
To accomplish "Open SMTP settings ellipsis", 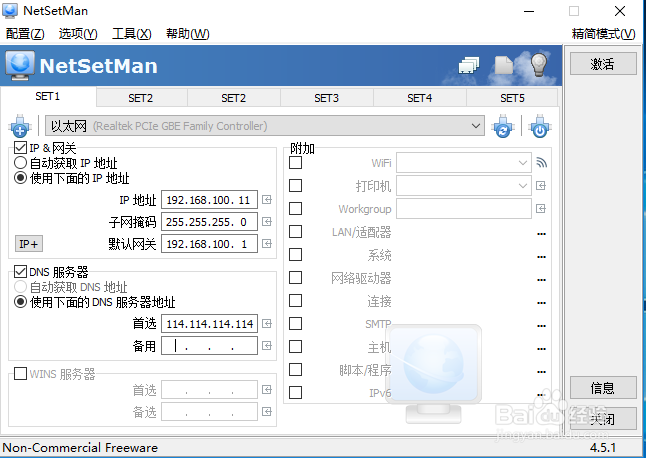I will 541,326.
